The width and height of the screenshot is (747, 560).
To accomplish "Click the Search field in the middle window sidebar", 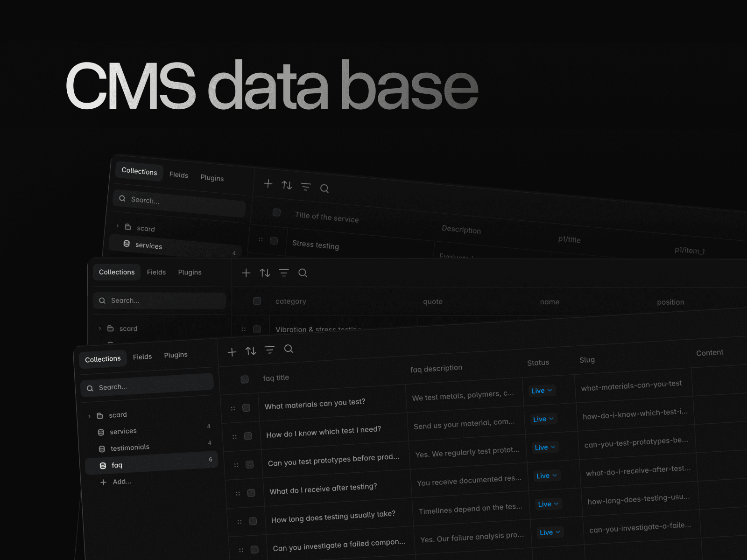I will 159,301.
